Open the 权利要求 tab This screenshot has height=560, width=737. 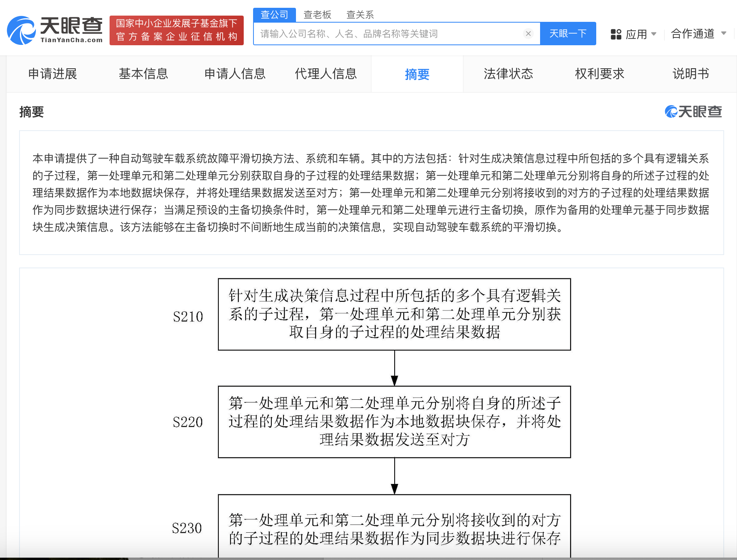600,74
